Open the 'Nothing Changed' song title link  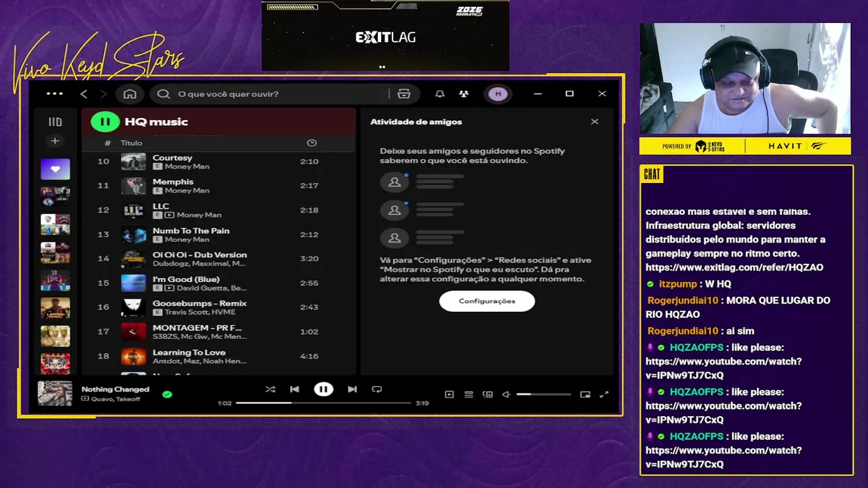(115, 389)
